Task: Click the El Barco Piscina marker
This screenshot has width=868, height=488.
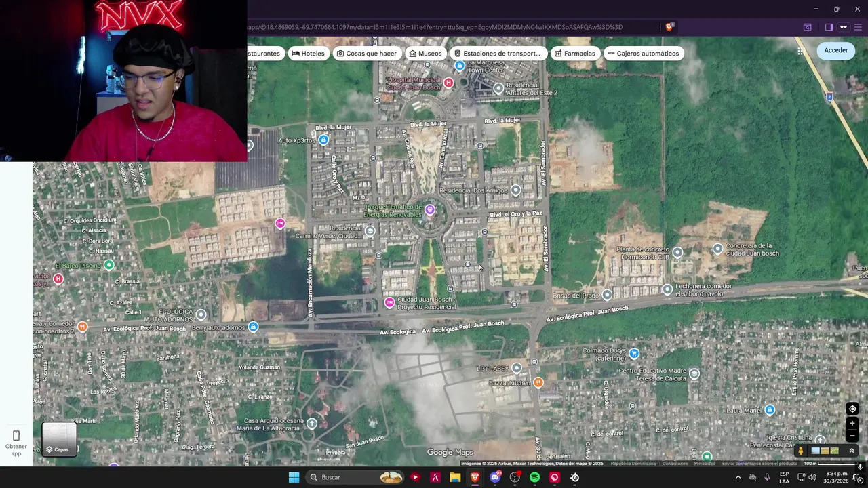Action: click(108, 265)
